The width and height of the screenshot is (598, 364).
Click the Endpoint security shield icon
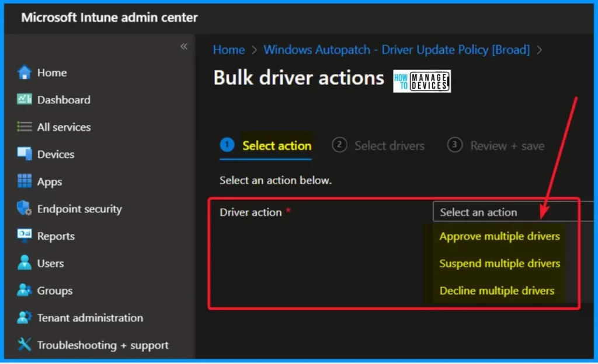tap(25, 208)
